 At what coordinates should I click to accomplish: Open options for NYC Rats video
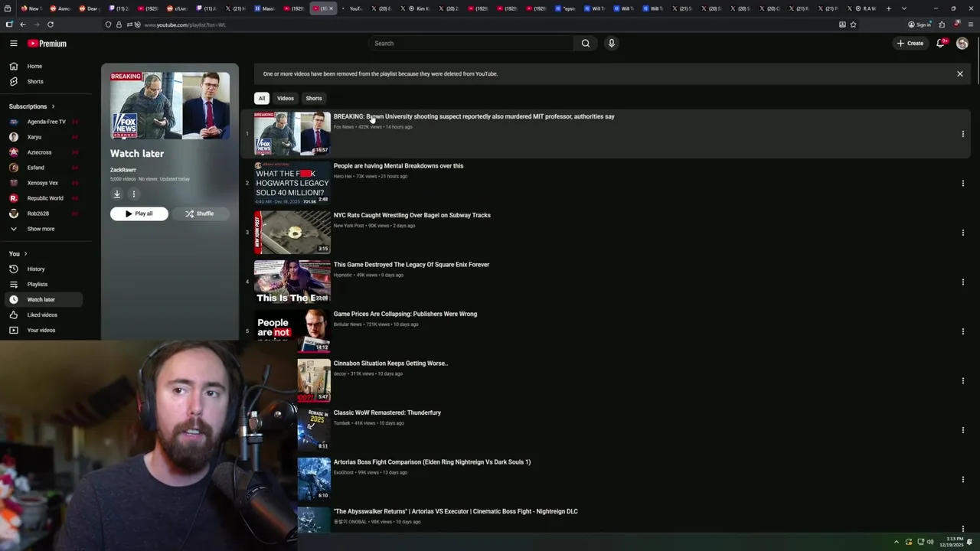pyautogui.click(x=962, y=233)
